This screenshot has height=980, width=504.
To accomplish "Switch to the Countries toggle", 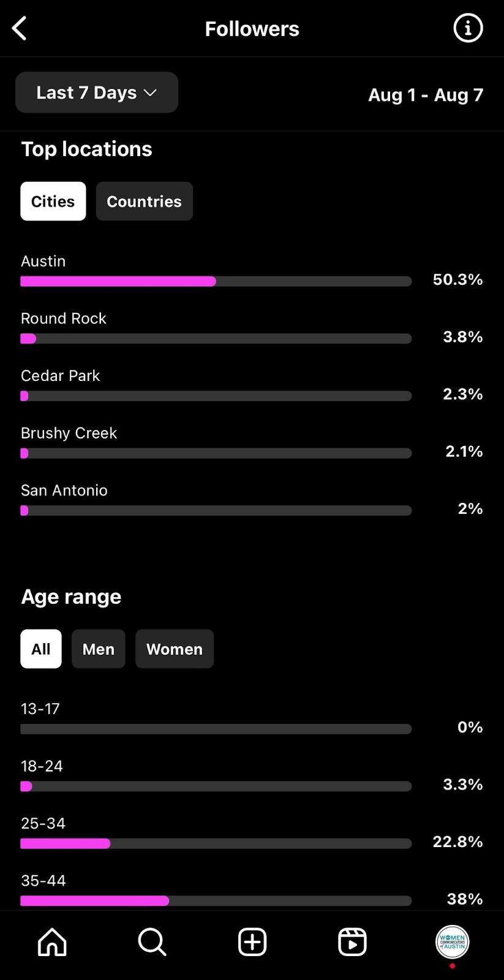I will (145, 202).
